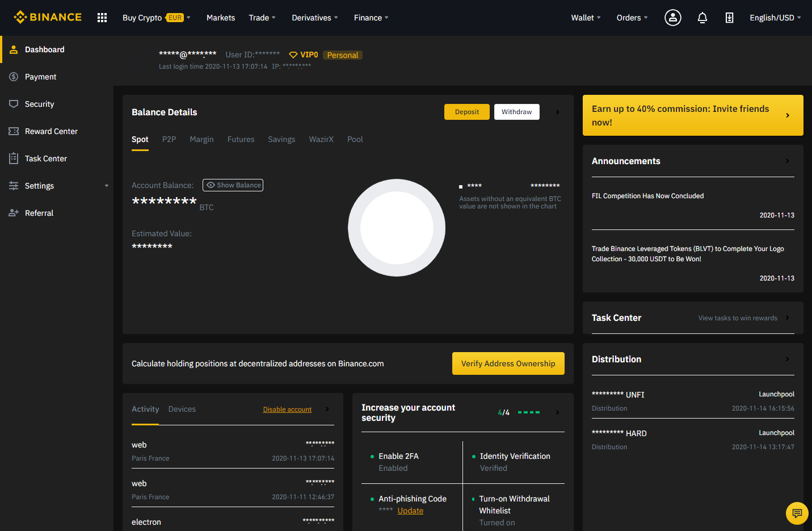Click the green security progress indicator showing 4/4
This screenshot has height=531, width=812.
tap(529, 412)
